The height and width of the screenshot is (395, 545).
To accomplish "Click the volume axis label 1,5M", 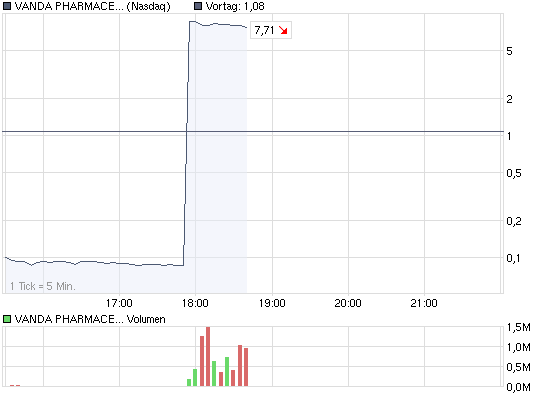I will coord(519,327).
